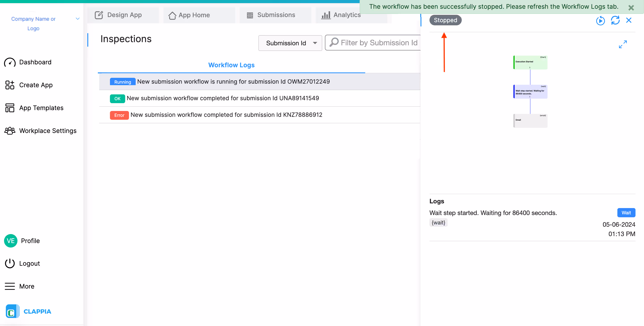This screenshot has width=644, height=326.
Task: Click the Running status badge
Action: point(122,82)
